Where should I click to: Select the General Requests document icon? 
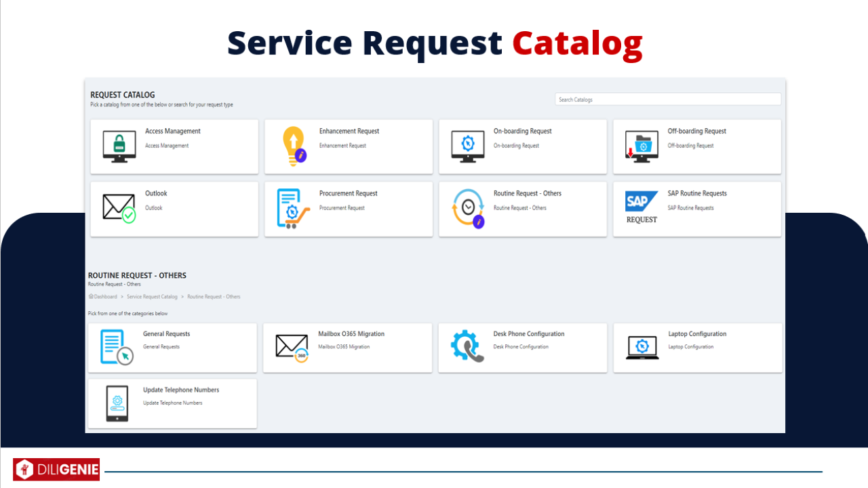(117, 347)
